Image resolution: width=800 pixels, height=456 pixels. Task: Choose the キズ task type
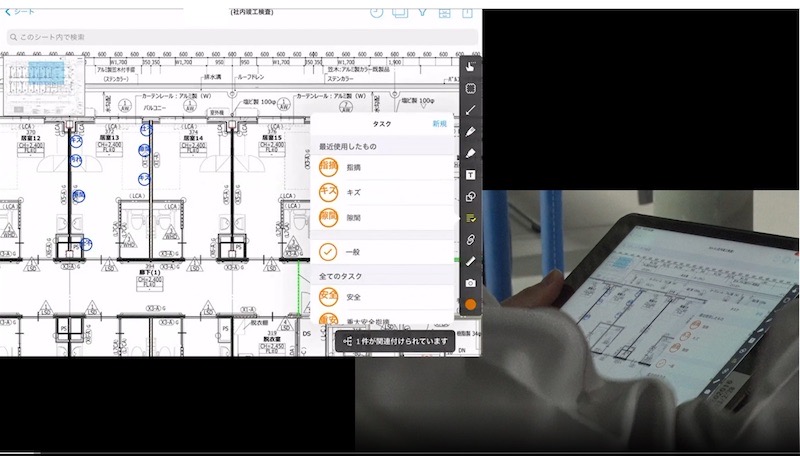point(382,192)
